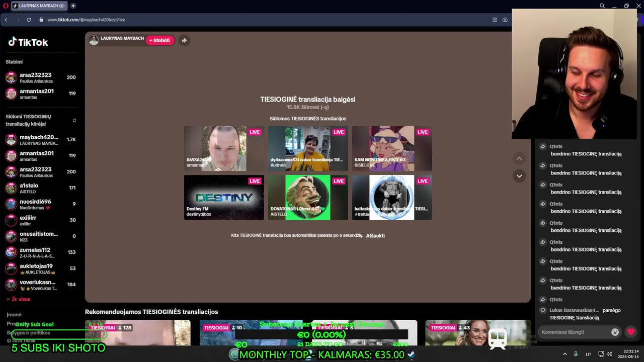Open recommended live with 128 viewers
Viewport: 644px width, 362px height.
(x=138, y=333)
